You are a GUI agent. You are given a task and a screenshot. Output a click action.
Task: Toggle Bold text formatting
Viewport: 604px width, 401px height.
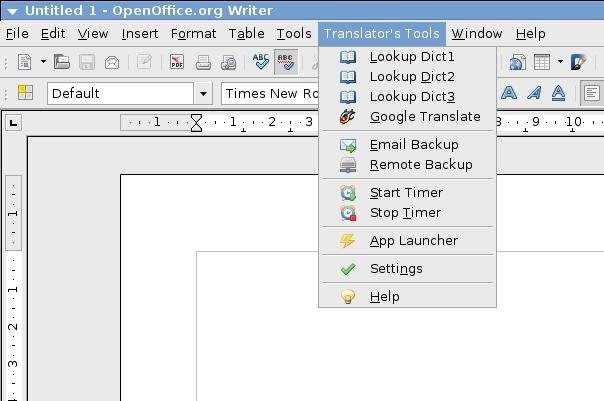click(x=509, y=93)
